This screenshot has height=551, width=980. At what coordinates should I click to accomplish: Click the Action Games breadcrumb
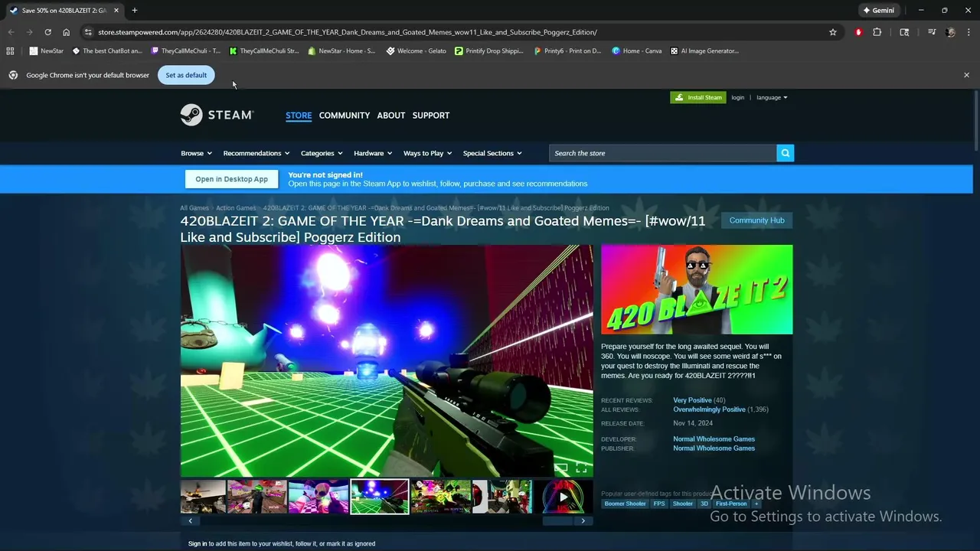tap(236, 208)
